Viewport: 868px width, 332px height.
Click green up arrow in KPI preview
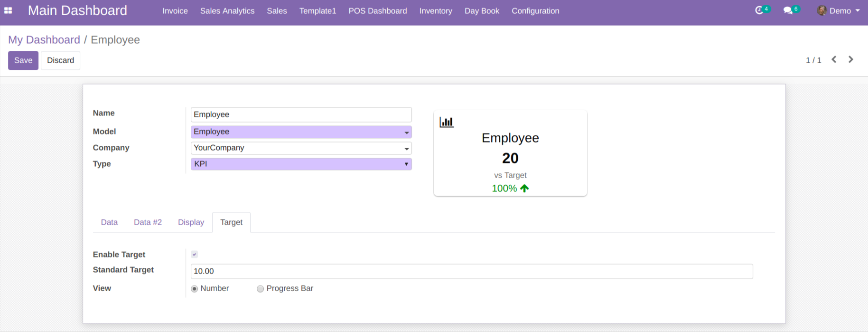pos(524,189)
